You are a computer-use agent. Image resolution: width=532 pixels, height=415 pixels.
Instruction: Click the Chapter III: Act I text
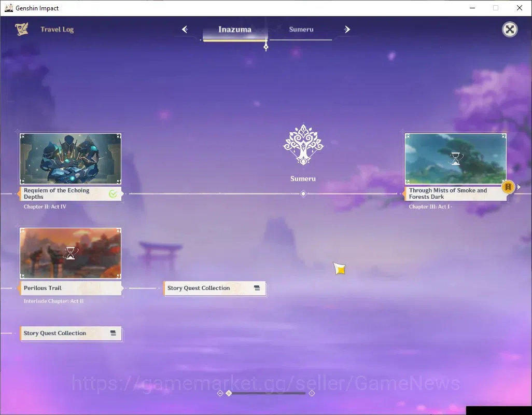coord(429,206)
